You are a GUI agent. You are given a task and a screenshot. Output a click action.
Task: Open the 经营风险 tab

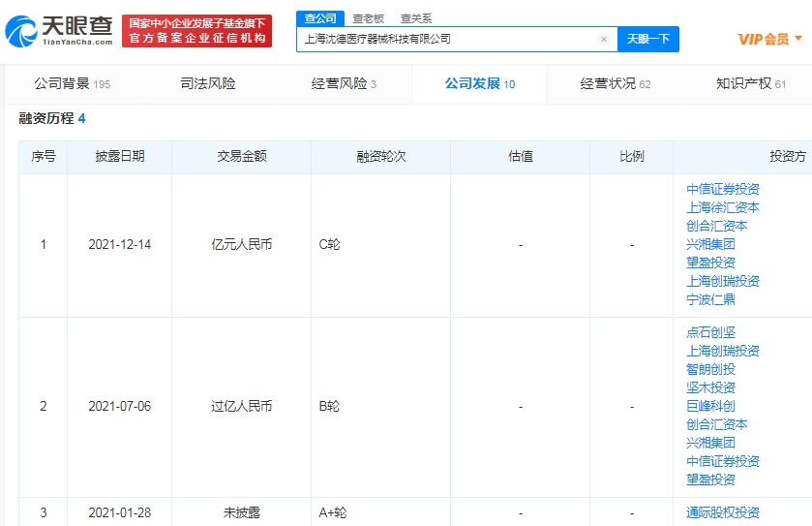(x=344, y=84)
